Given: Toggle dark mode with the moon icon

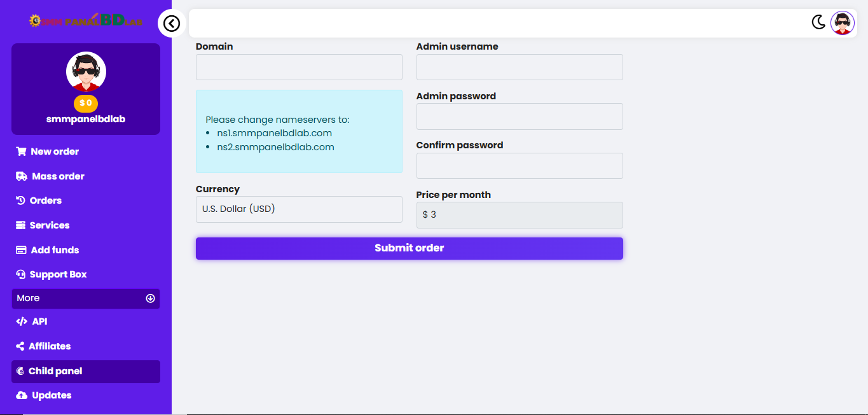Looking at the screenshot, I should click(818, 23).
